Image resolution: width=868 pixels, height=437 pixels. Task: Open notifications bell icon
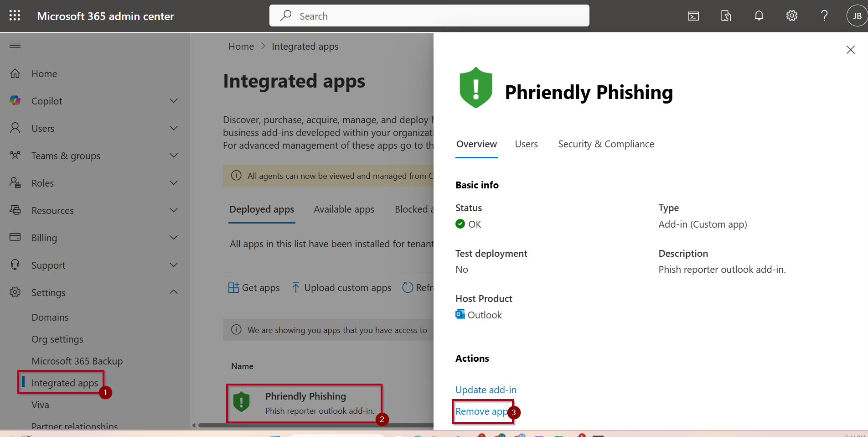tap(759, 16)
